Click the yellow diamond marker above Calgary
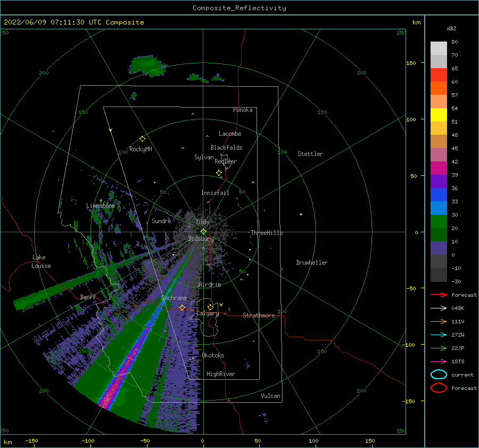 [210, 307]
